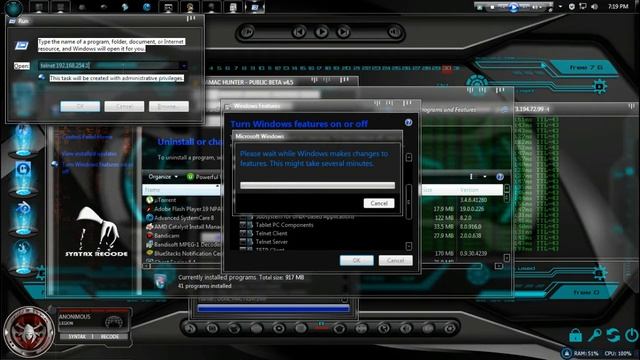
Task: Skip to next track in the media widget
Action: 343,31
